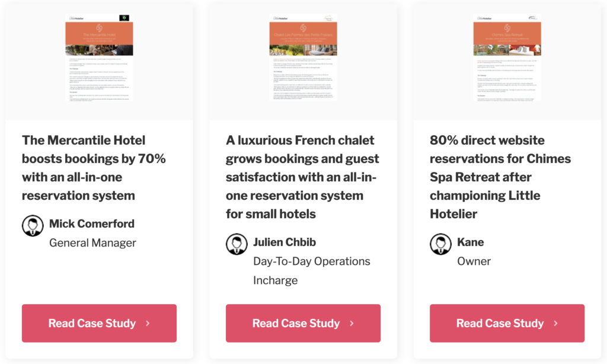Open the French chalet case study thumbnail
This screenshot has height=364, width=607.
point(303,56)
